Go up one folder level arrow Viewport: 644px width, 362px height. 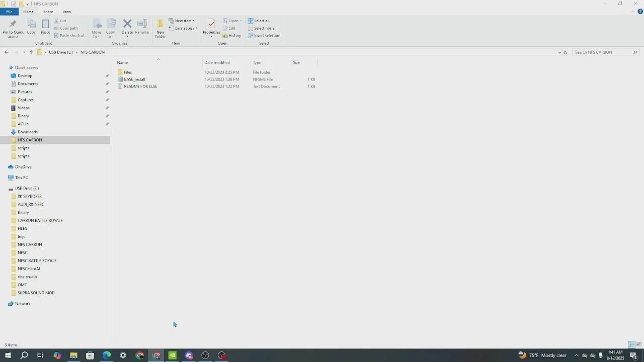(31, 52)
